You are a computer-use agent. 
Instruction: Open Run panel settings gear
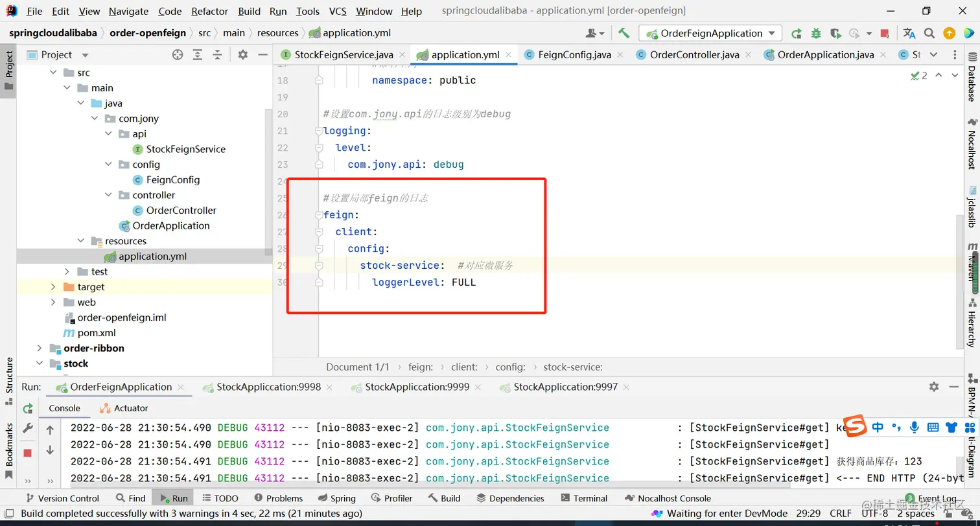(934, 387)
